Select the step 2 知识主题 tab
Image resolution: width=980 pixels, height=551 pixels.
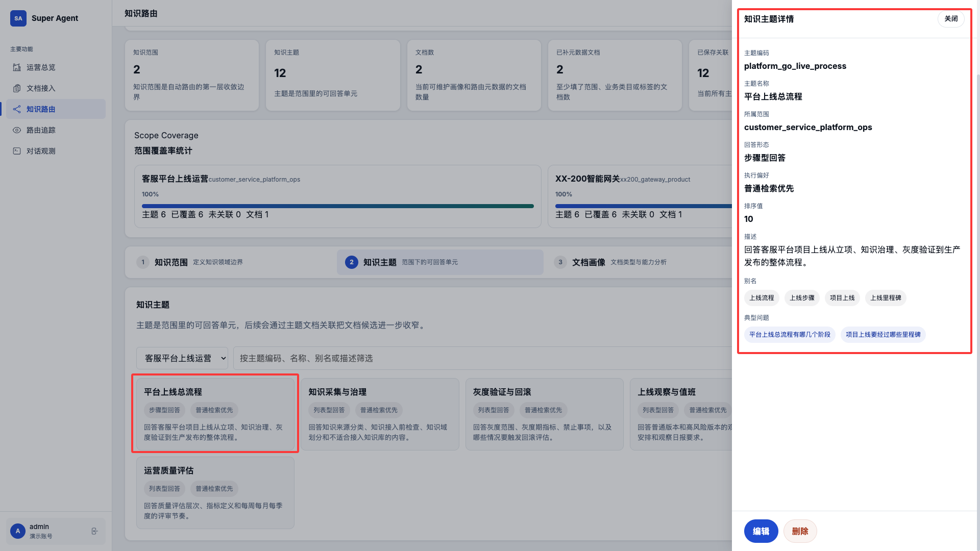tap(380, 262)
